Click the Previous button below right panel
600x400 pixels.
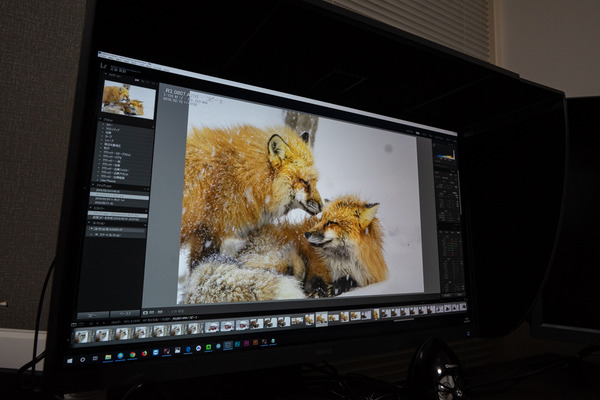(x=447, y=296)
